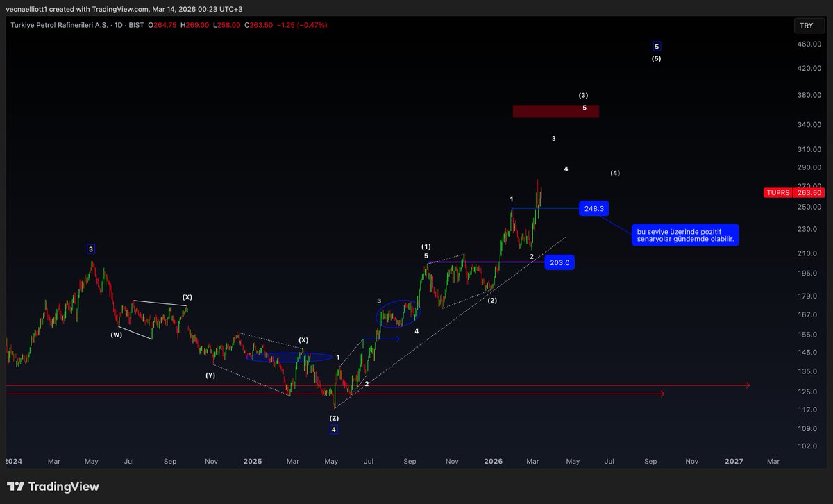833x504 pixels.
Task: Click the blue 203.0 price label
Action: [x=560, y=263]
